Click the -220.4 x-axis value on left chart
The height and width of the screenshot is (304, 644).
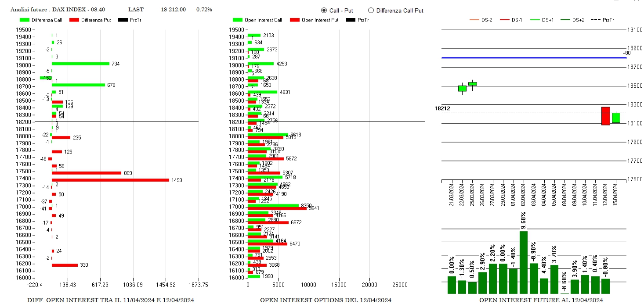click(x=35, y=284)
